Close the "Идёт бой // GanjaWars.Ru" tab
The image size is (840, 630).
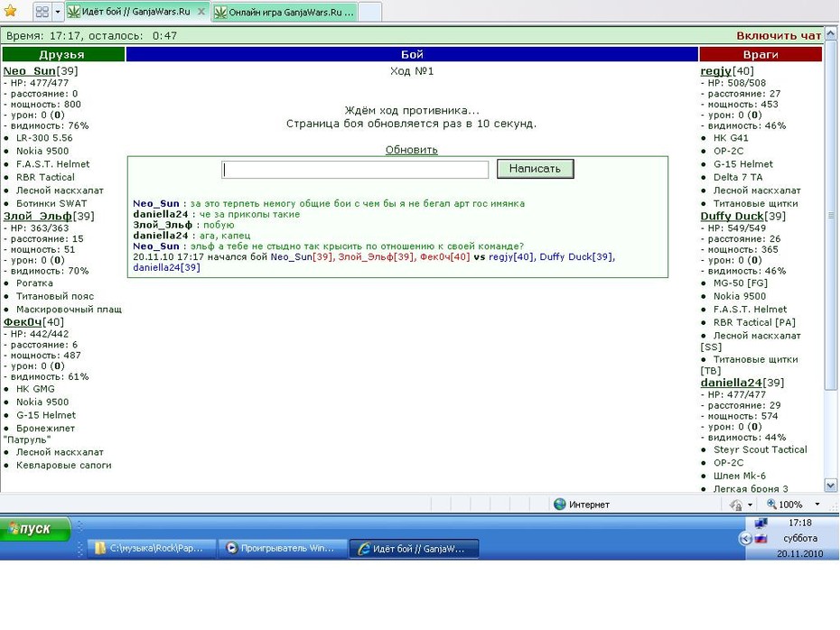click(201, 11)
